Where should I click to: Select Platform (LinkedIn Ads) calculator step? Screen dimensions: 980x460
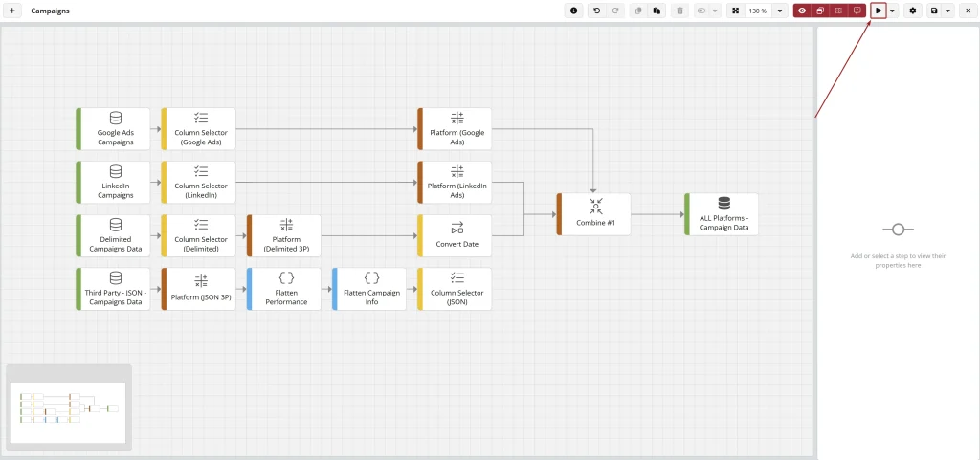click(x=455, y=183)
